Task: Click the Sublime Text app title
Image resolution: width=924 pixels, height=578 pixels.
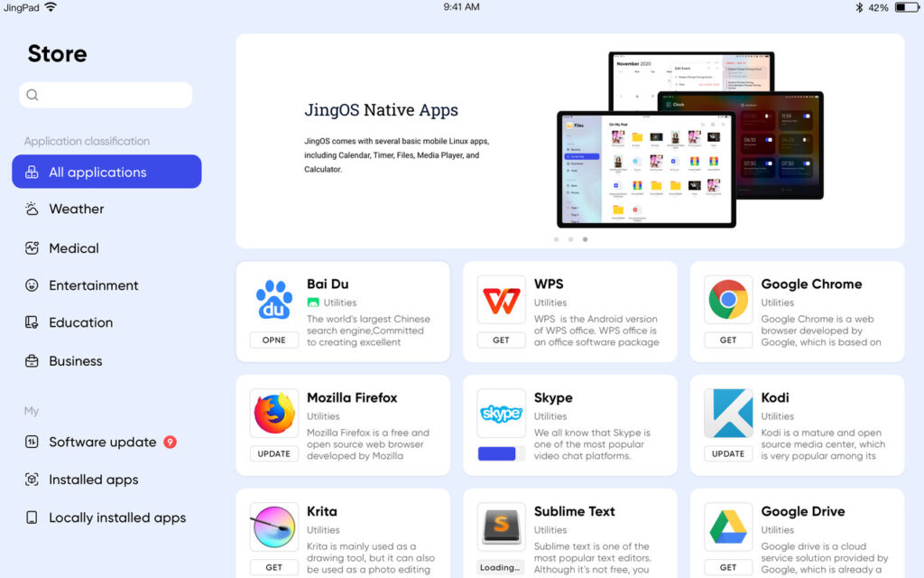Action: coord(575,511)
